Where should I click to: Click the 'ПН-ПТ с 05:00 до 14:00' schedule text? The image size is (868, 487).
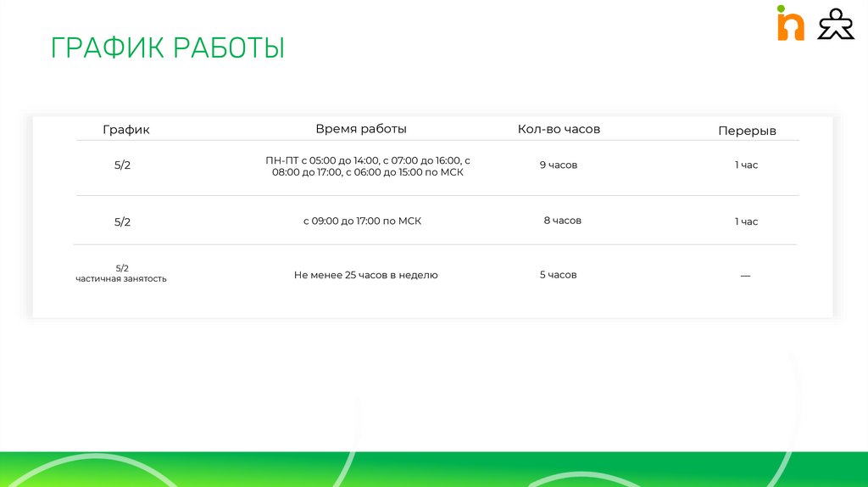[x=368, y=166]
